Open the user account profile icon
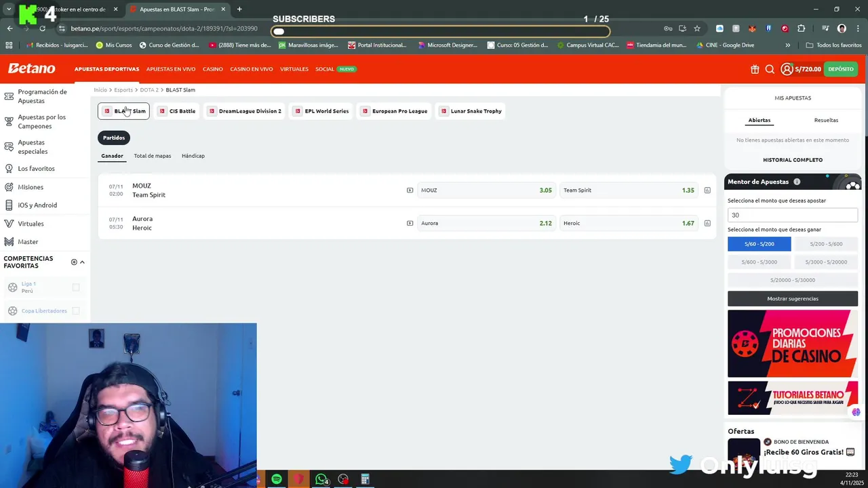This screenshot has height=488, width=868. 787,69
